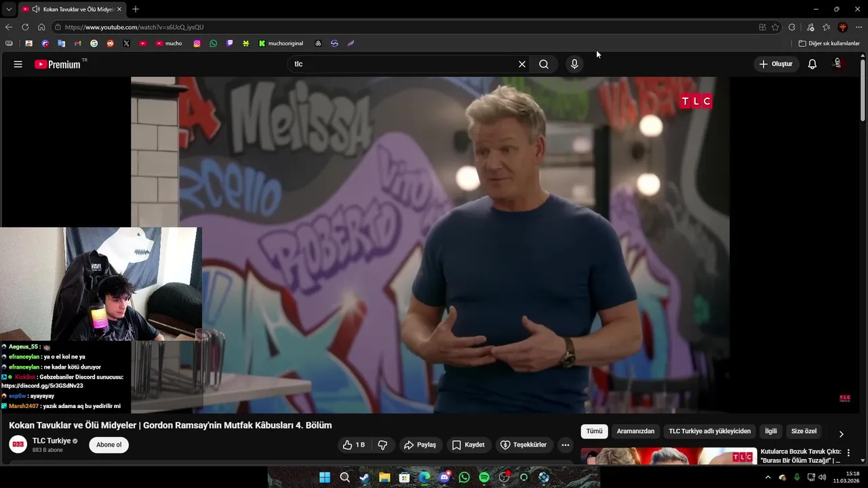868x488 pixels.
Task: Click the video player to pause
Action: pyautogui.click(x=430, y=245)
